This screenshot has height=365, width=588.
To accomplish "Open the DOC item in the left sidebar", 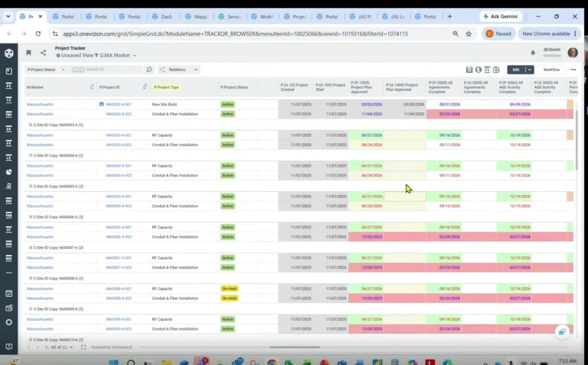I will click(x=9, y=201).
